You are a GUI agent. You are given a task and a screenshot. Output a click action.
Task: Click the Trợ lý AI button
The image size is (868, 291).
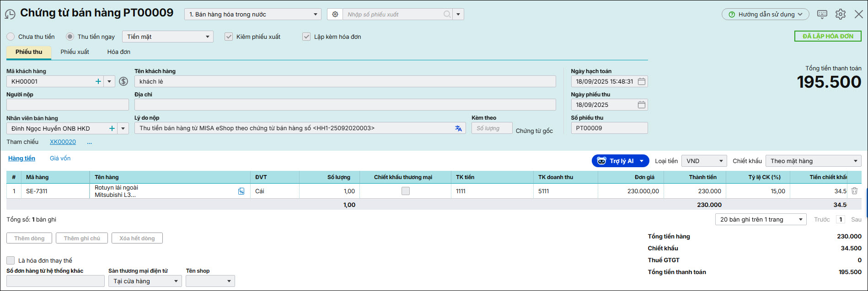(615, 161)
